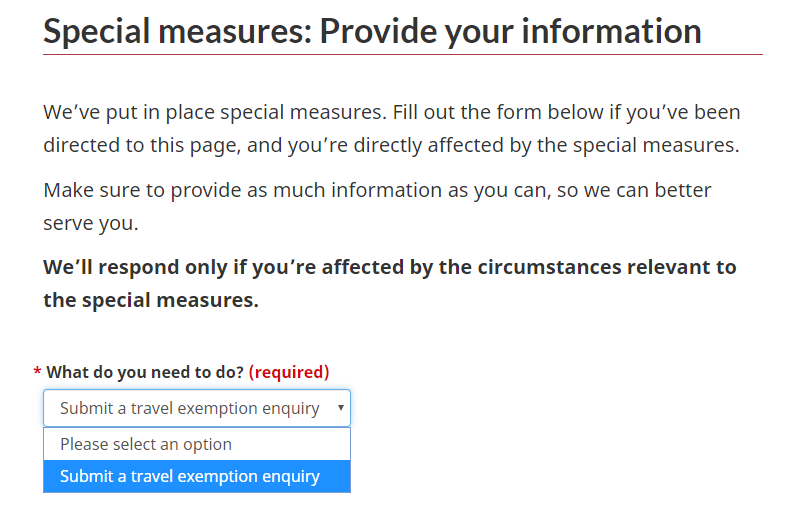Click 'Submit a travel exemption enquiry' text in closed select
This screenshot has height=510, width=791.
[190, 408]
